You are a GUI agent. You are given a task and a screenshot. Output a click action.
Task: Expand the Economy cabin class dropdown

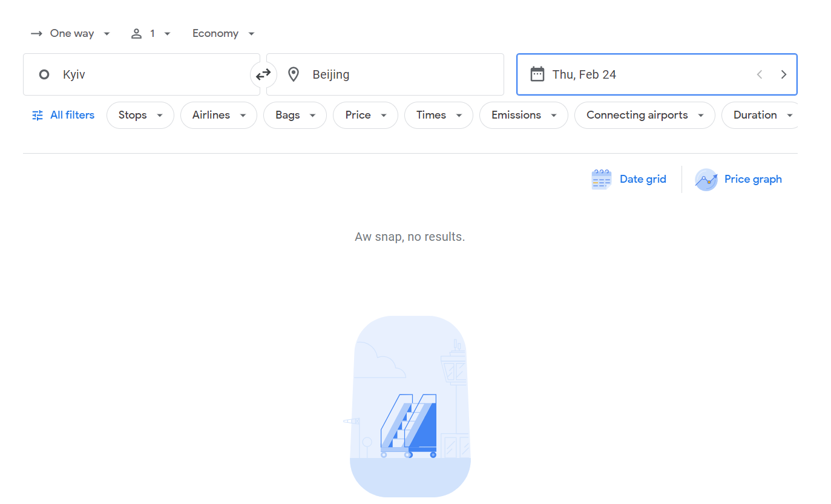223,34
